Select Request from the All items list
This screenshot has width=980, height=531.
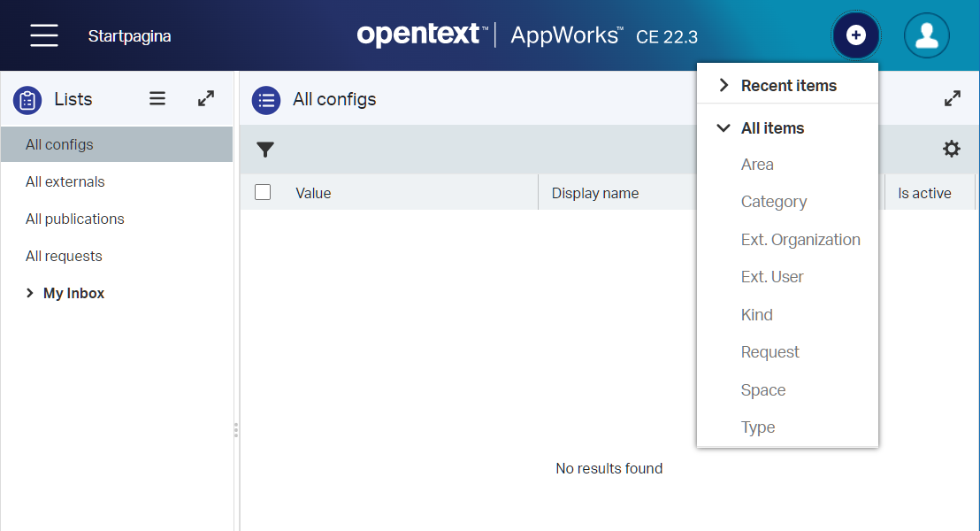(x=769, y=352)
